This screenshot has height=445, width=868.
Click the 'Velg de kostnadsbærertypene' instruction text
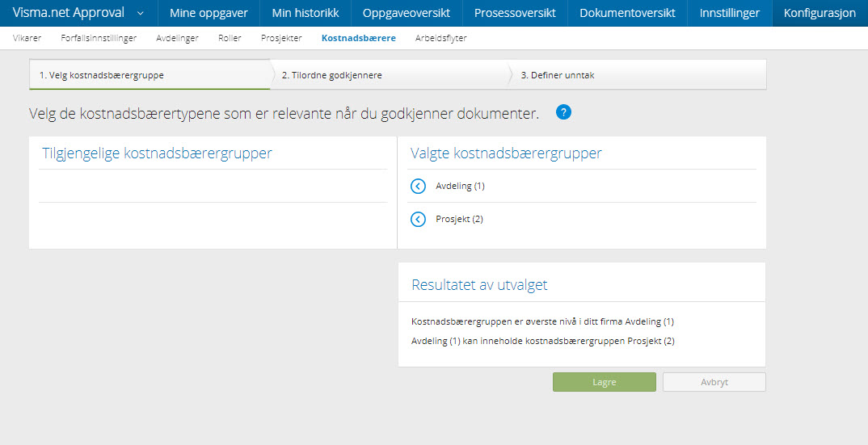284,114
